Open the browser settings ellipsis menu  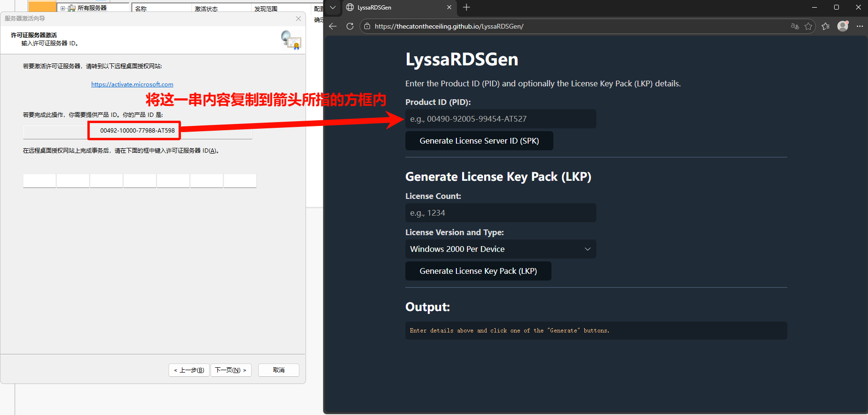pyautogui.click(x=860, y=26)
